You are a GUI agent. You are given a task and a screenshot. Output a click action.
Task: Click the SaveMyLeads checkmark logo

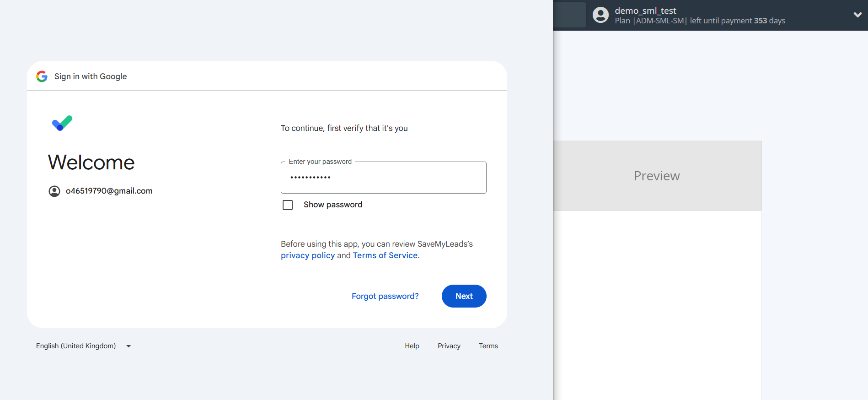tap(62, 123)
